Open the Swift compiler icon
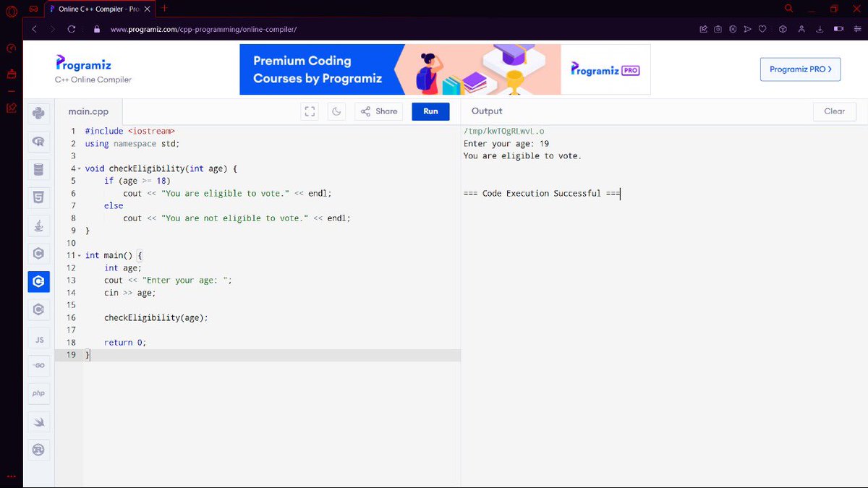This screenshot has height=488, width=868. point(38,421)
